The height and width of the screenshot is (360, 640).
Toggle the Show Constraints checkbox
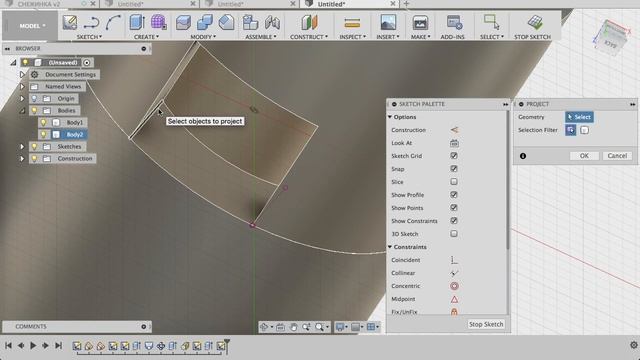tap(454, 221)
